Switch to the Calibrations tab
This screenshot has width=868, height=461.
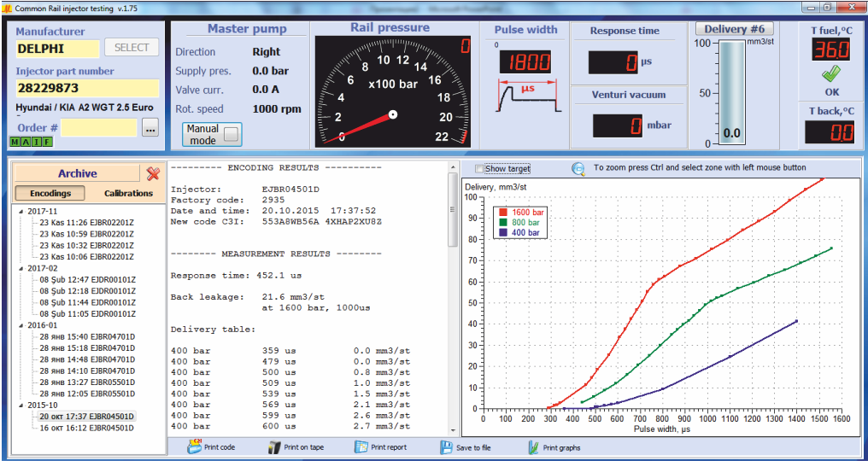[x=128, y=193]
